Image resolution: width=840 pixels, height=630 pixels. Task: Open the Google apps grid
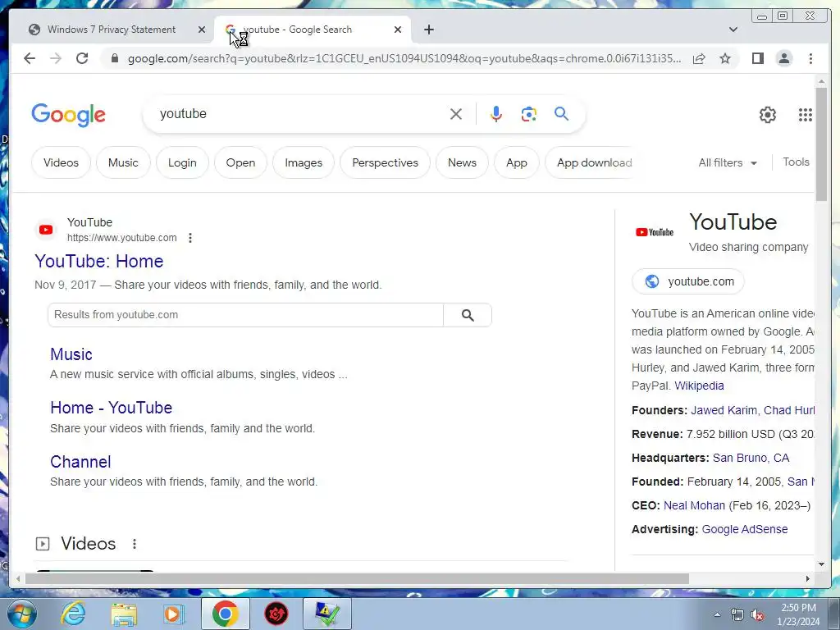click(x=806, y=115)
